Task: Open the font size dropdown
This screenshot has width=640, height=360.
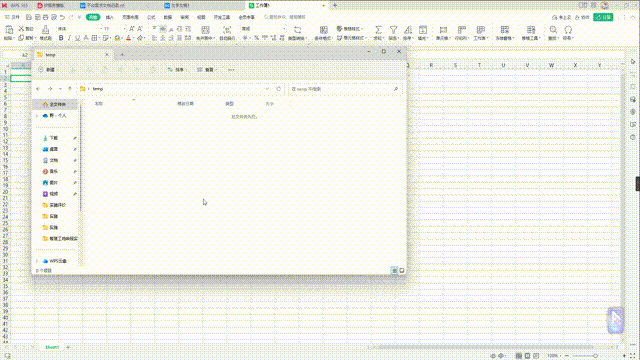Action: click(x=124, y=29)
